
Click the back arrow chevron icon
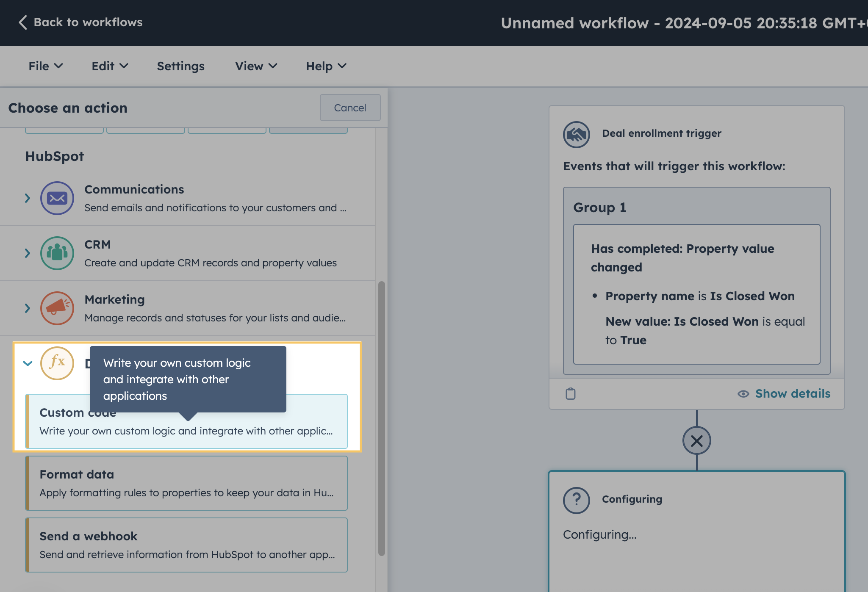click(23, 22)
